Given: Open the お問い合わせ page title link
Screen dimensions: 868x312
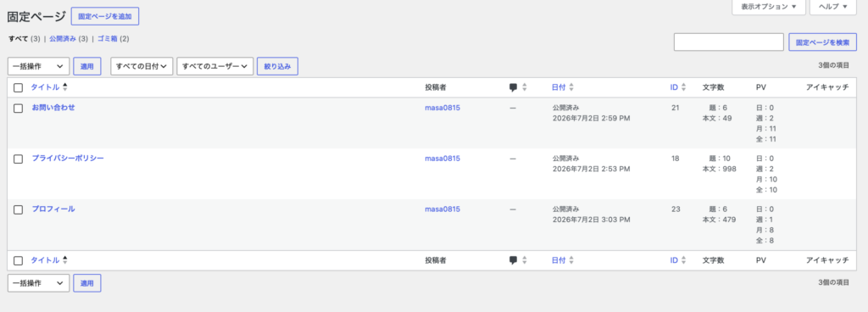Looking at the screenshot, I should point(53,108).
